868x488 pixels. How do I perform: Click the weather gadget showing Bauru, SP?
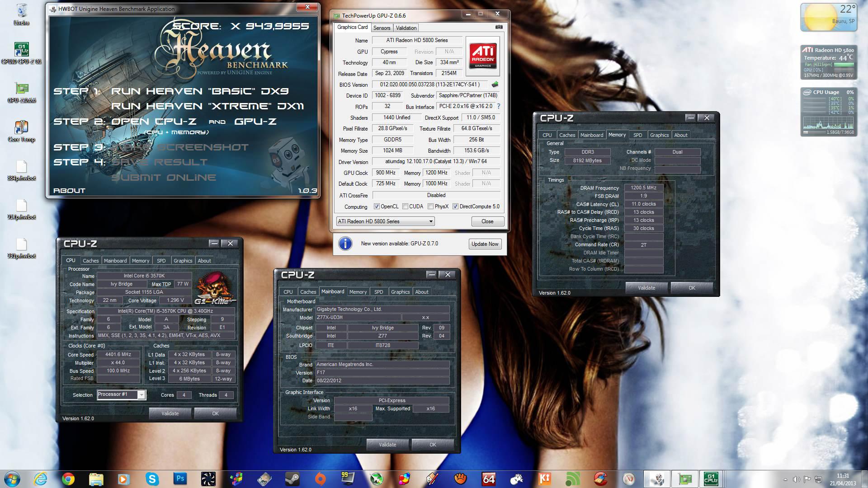click(x=829, y=17)
